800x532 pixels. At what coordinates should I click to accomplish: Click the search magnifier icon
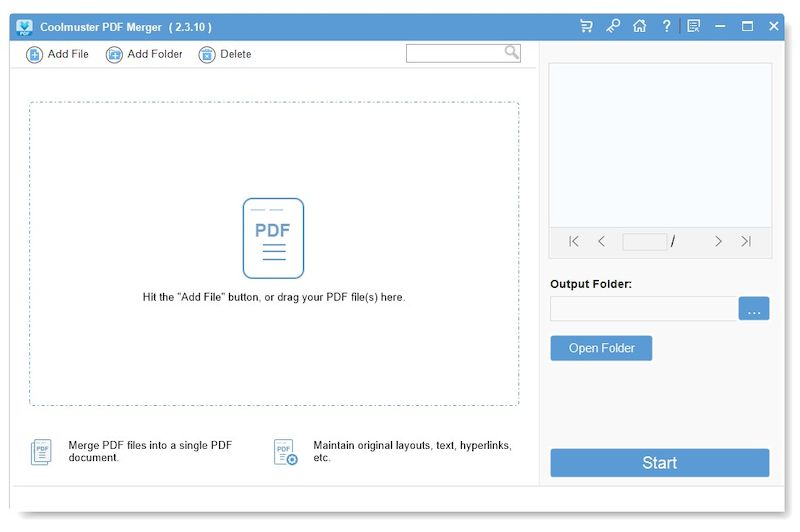pos(511,52)
